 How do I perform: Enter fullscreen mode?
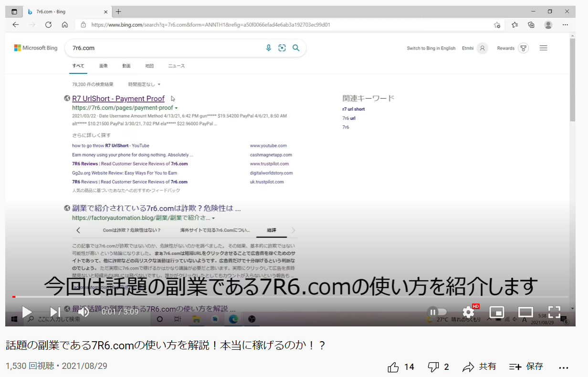click(554, 312)
